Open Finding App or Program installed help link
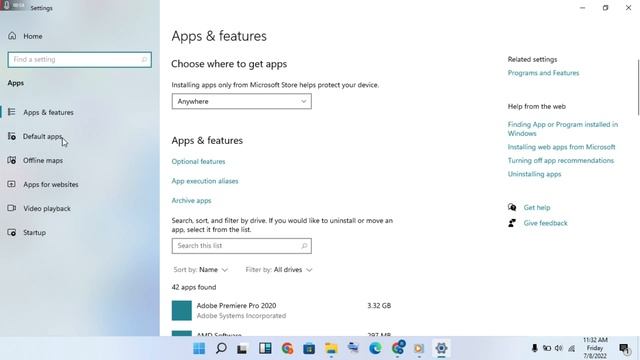The image size is (640, 360). click(563, 129)
